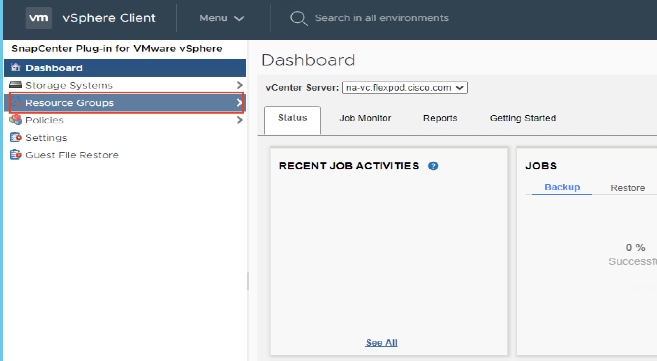Click the RECENT JOB ACTIVITIES heading
Screen dimensions: 657x361
pos(349,166)
